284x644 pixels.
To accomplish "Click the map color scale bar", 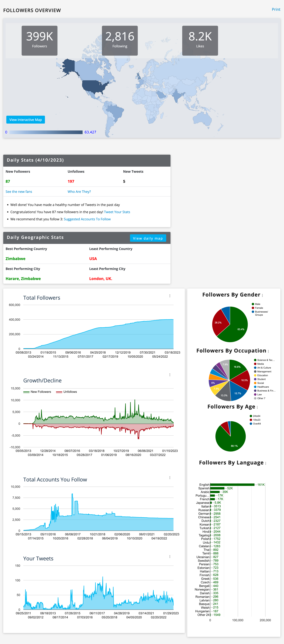I will (x=46, y=132).
